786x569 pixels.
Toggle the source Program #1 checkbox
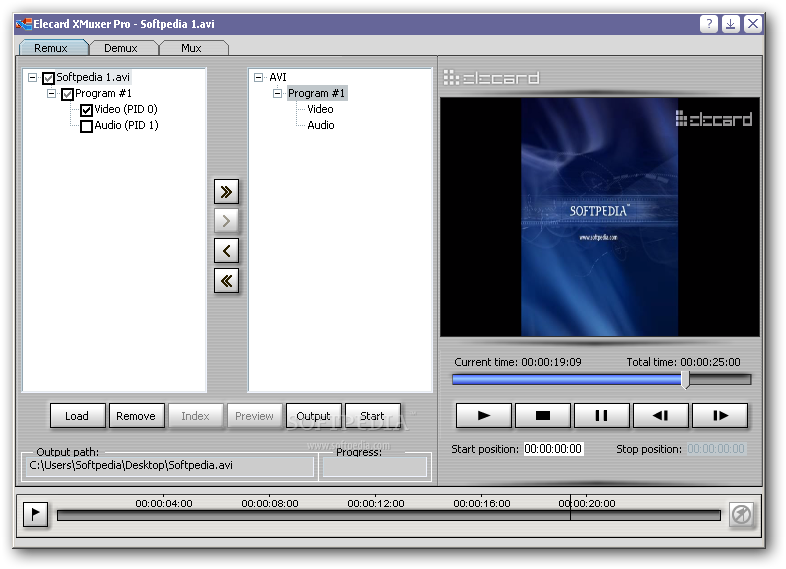point(68,94)
